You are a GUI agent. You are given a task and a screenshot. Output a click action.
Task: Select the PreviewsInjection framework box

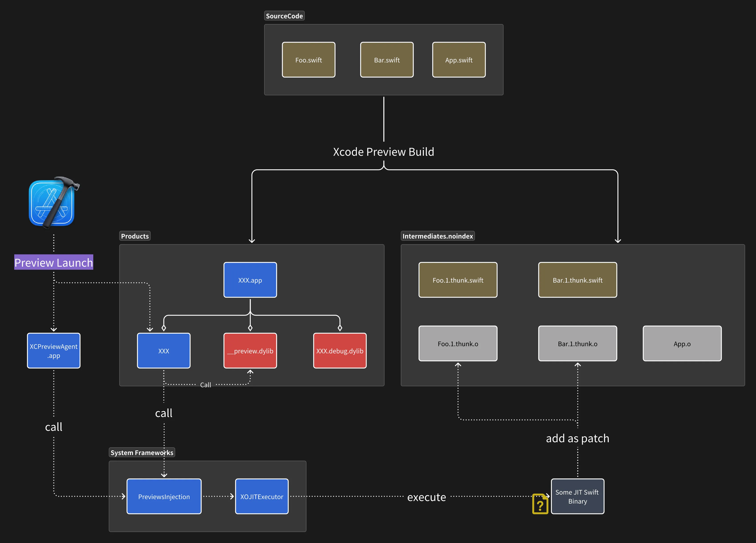[x=164, y=497]
